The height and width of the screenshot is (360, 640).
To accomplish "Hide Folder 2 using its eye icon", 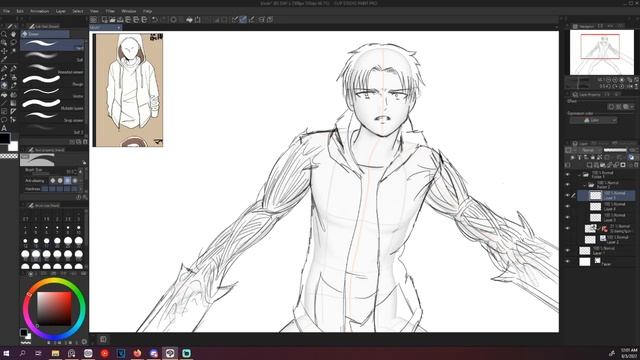I will click(568, 184).
